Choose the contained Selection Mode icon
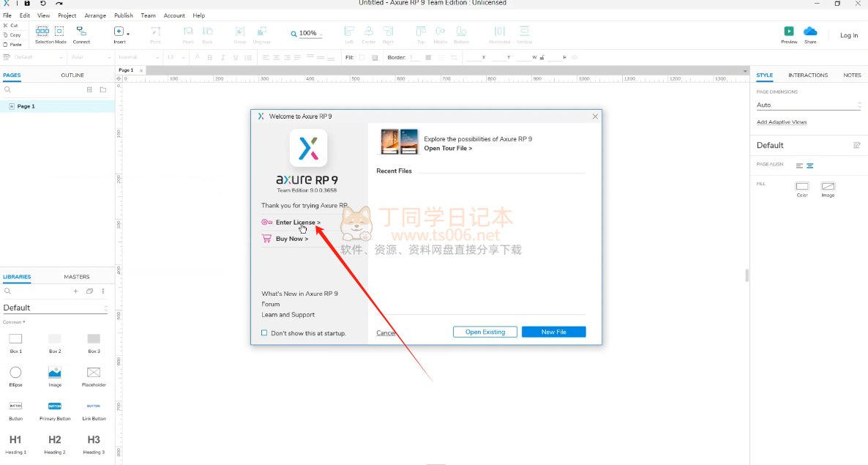This screenshot has width=868, height=465. (x=59, y=31)
